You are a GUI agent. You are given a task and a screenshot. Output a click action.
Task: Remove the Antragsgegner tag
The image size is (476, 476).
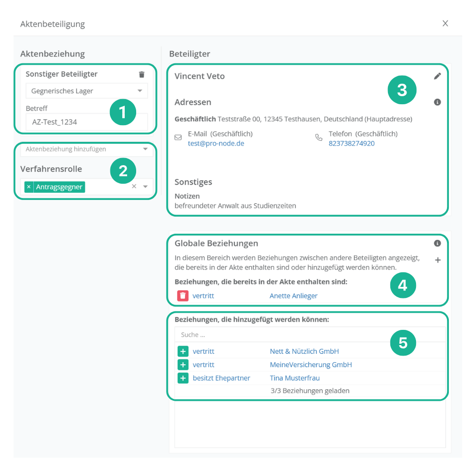29,187
